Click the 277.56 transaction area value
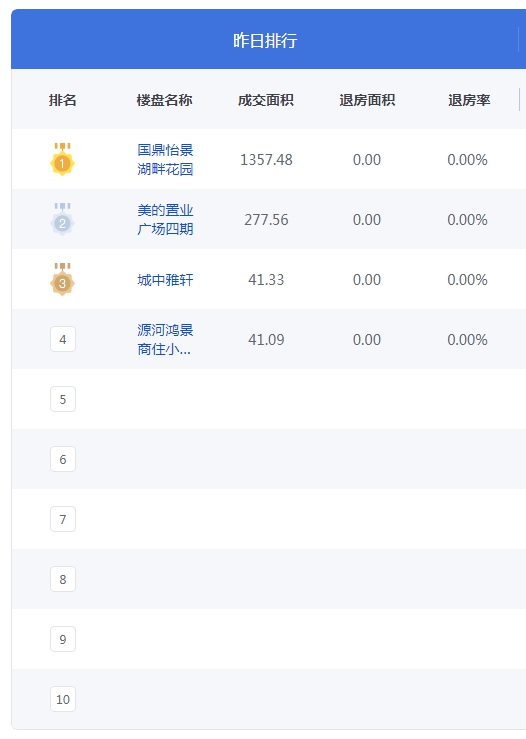 point(266,220)
